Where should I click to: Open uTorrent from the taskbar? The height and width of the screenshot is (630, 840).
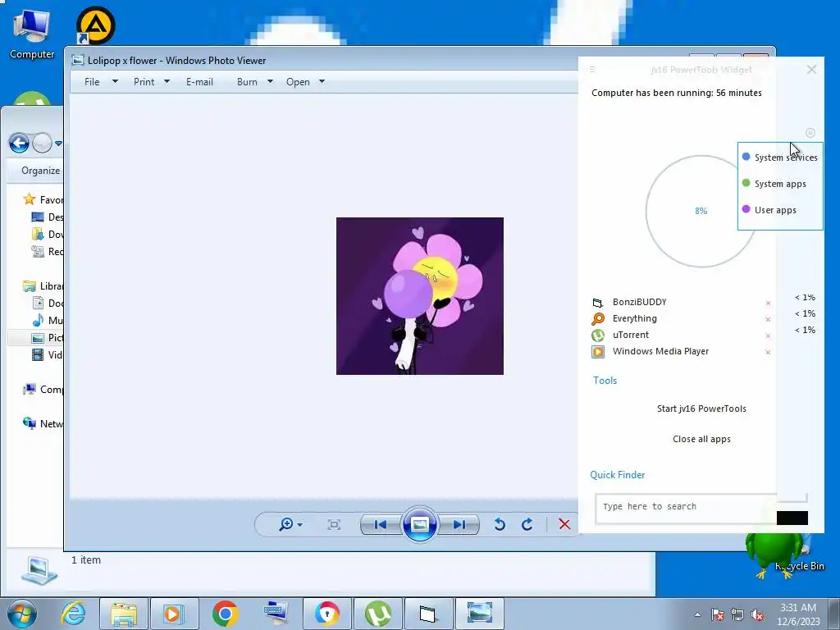[x=377, y=614]
